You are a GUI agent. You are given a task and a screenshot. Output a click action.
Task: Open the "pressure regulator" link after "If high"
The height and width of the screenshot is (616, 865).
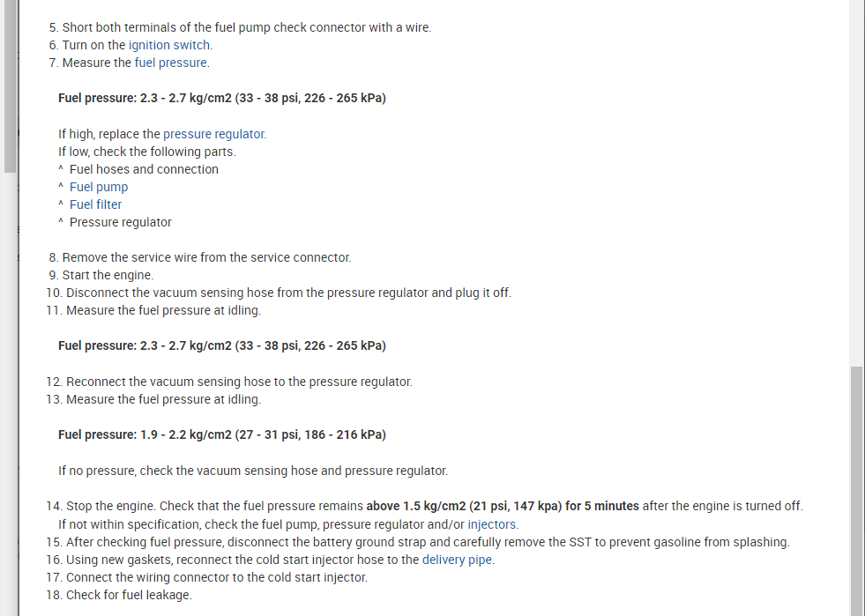click(213, 134)
